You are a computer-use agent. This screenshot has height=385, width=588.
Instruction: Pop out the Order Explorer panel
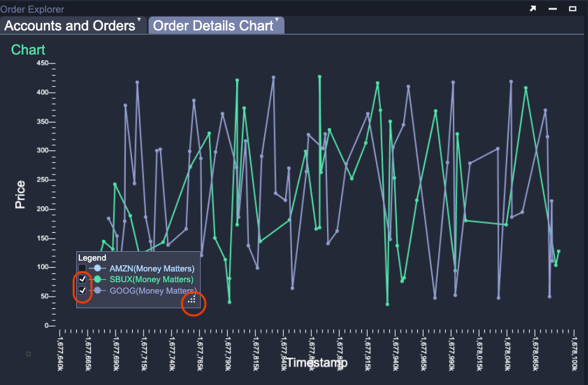pos(533,9)
